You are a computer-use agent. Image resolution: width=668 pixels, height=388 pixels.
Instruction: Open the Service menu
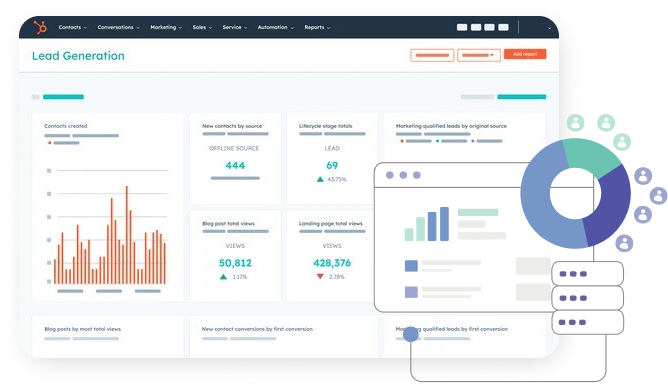235,27
